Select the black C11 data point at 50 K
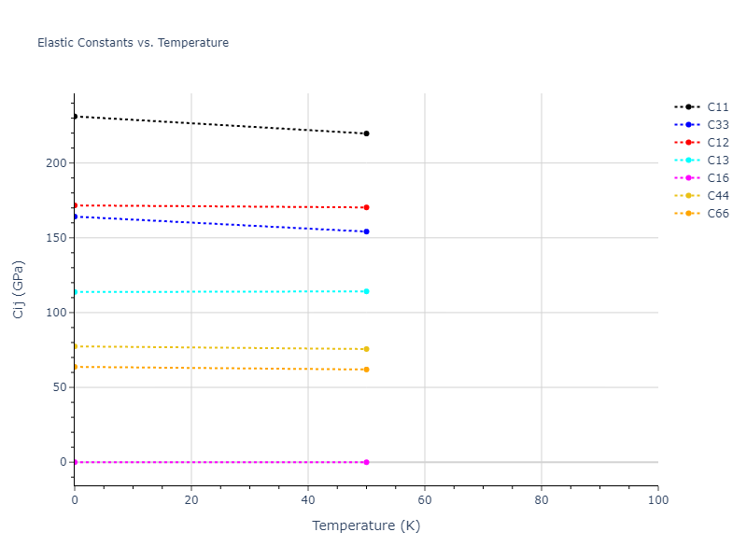Image resolution: width=747 pixels, height=560 pixels. point(366,133)
